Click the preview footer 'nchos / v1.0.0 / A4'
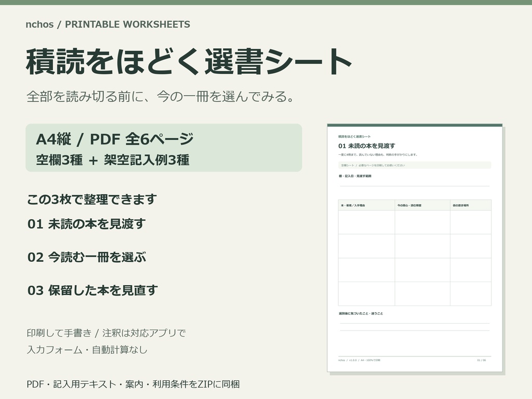 tap(360, 361)
